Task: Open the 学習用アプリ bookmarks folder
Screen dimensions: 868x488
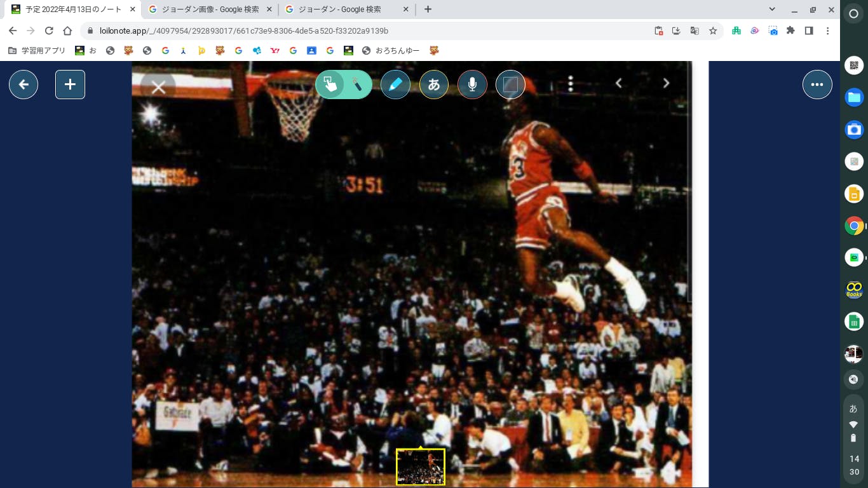Action: [x=37, y=50]
